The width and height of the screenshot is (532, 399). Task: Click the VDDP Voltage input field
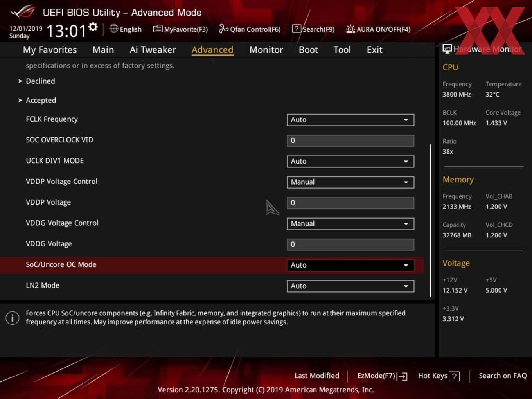click(350, 203)
